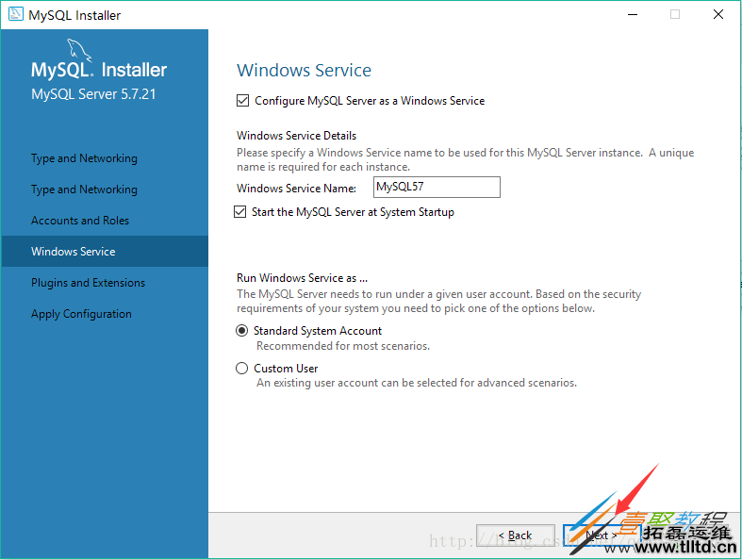The image size is (742, 560).
Task: Click the Windows Service Name input field
Action: [437, 187]
